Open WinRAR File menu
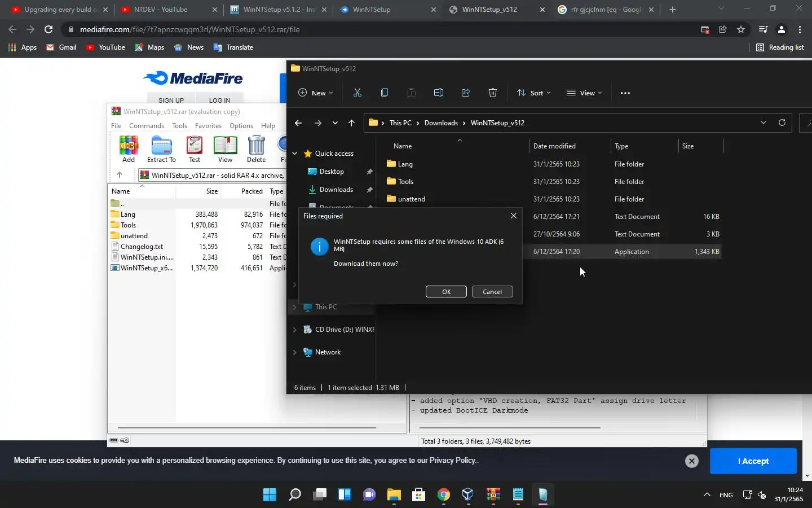 point(116,126)
